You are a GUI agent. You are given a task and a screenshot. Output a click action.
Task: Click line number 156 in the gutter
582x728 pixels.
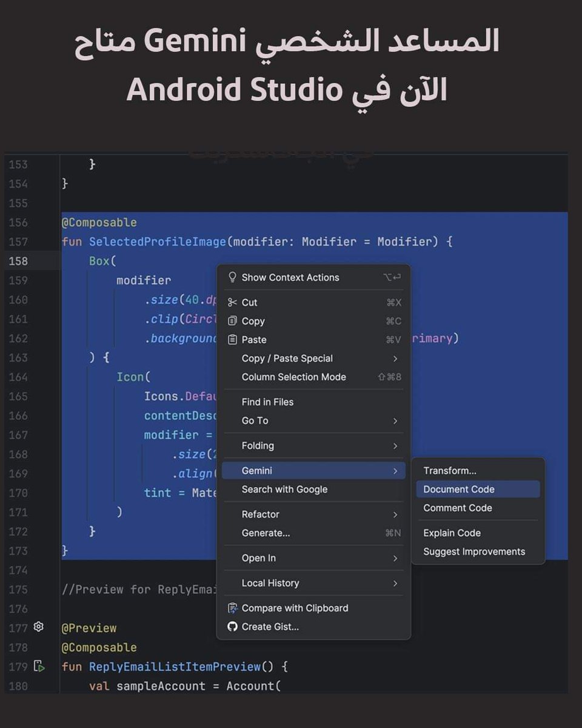point(18,222)
